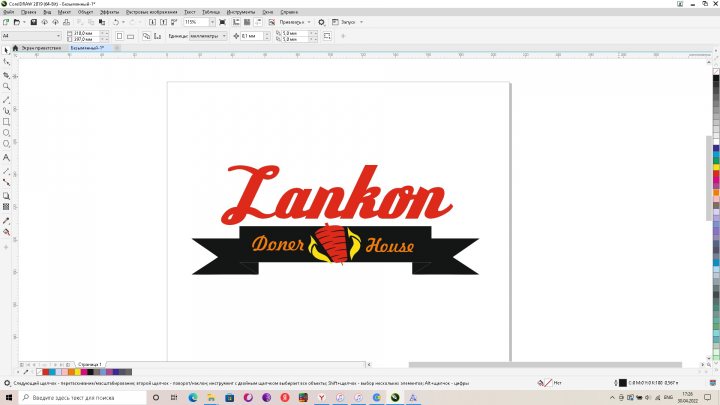Image resolution: width=720 pixels, height=405 pixels.
Task: Open the Tools menu
Action: coord(241,12)
